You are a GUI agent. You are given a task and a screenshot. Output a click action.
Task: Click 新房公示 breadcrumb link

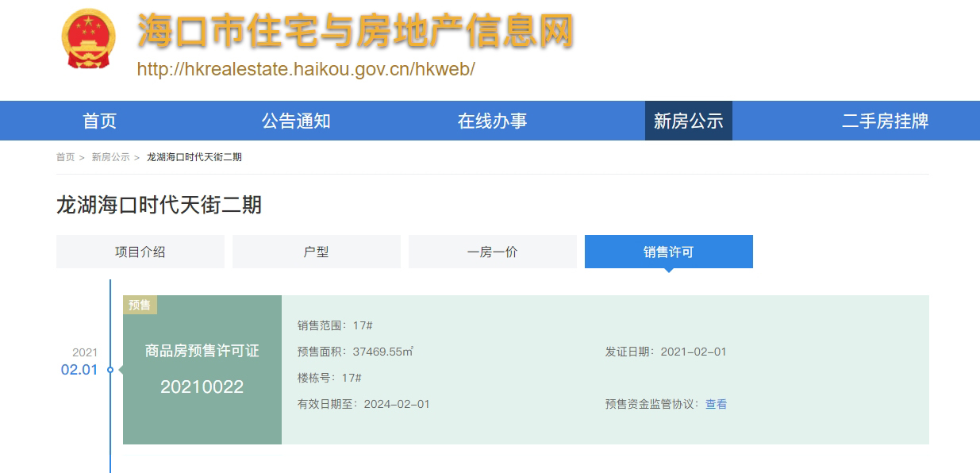110,157
